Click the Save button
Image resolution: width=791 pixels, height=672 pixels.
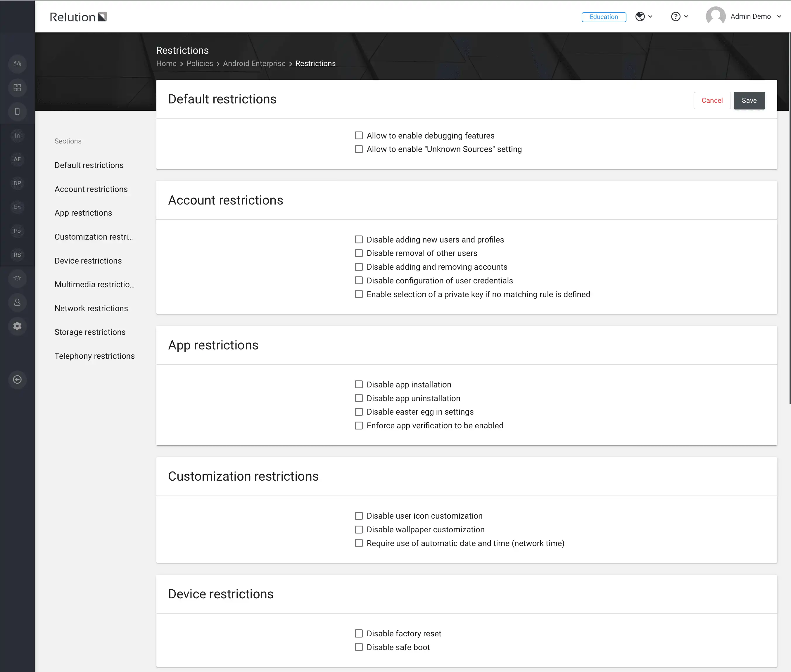749,101
